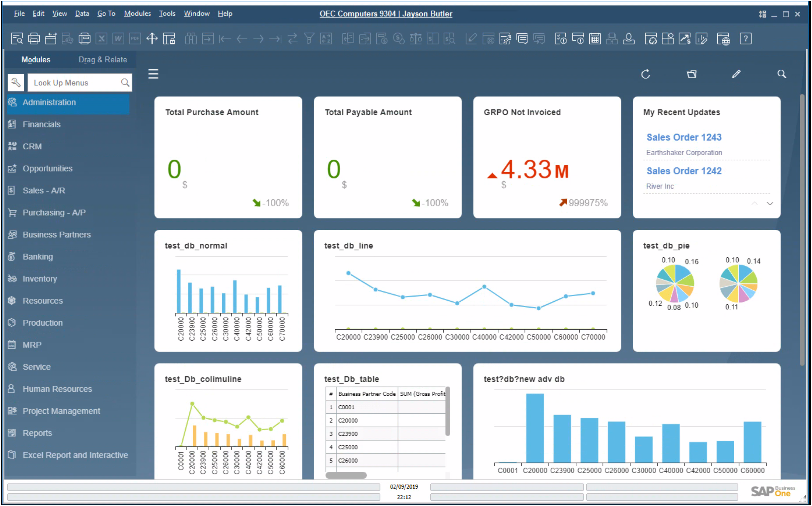Click the Modules tab at top-left

pos(36,59)
